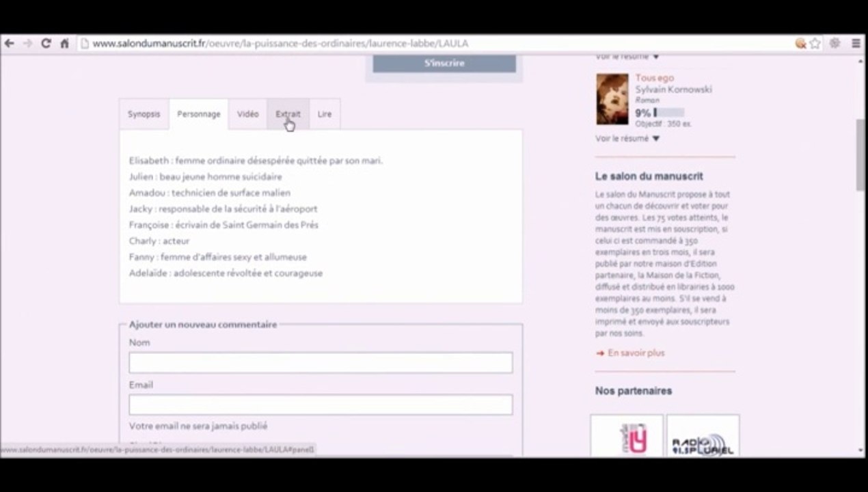Click the S'inscrire button
Screen dimensions: 868x492
point(444,63)
